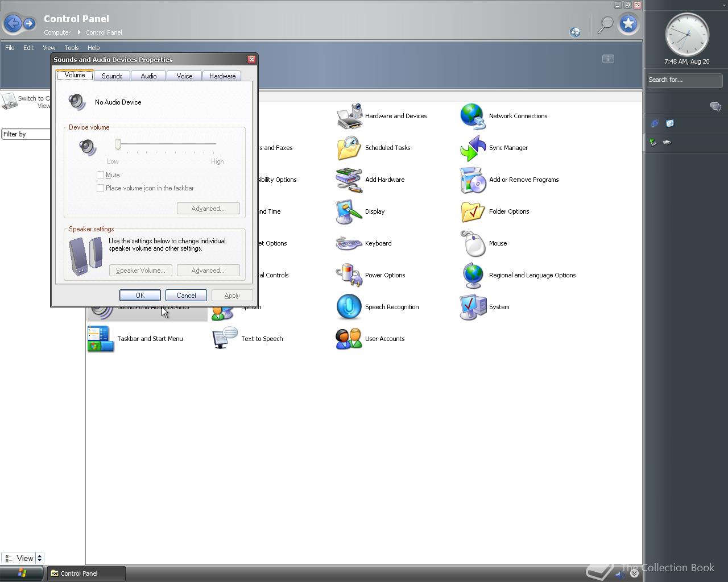Open the User Accounts icon
The image size is (728, 582).
coord(349,339)
